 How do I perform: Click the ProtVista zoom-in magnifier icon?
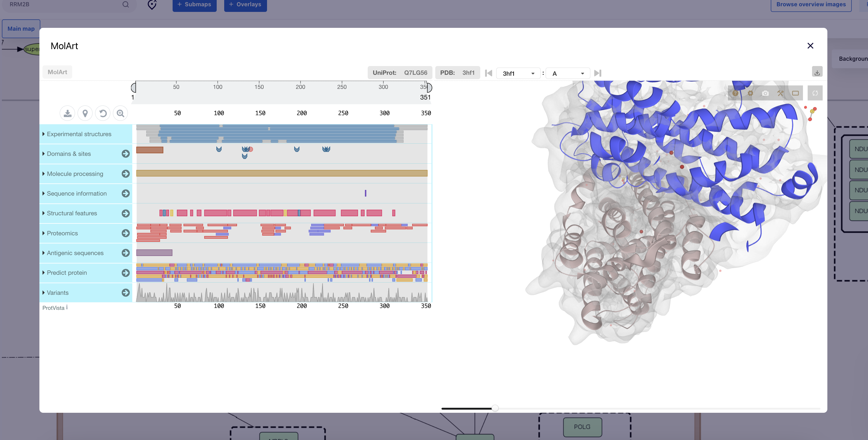[x=120, y=113]
